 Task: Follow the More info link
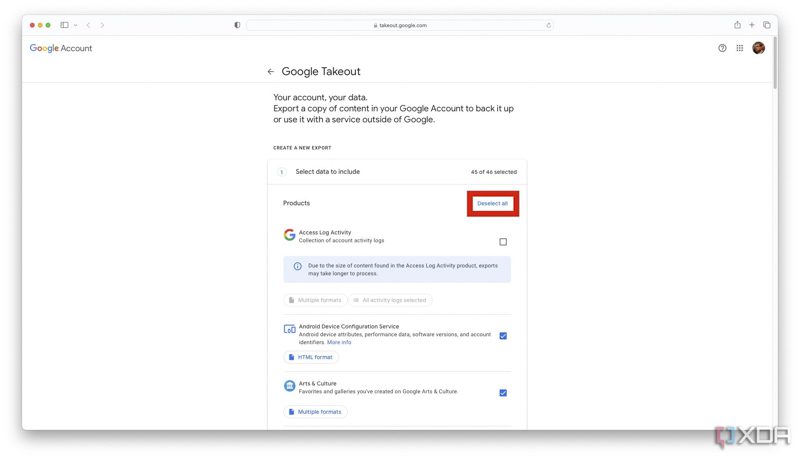coord(339,342)
